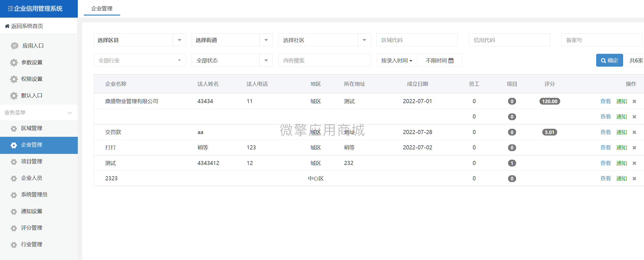This screenshot has height=260, width=644.
Task: Click 通知 for the 2323 row
Action: 622,179
